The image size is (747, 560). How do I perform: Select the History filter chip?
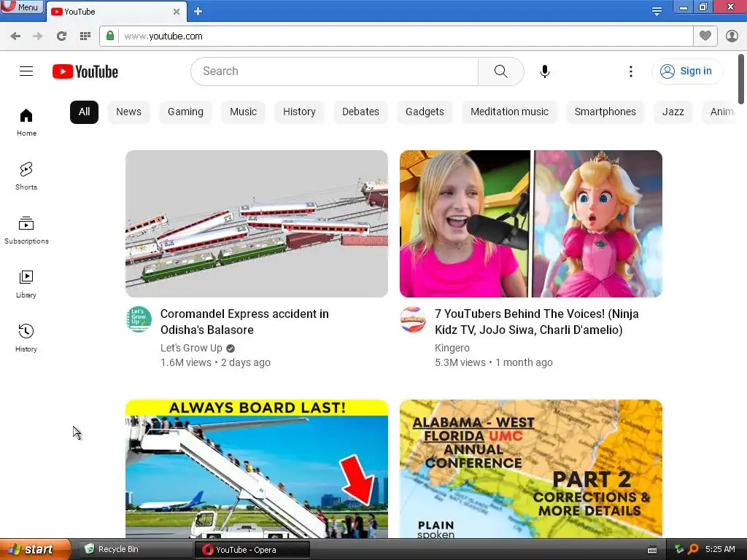[299, 112]
